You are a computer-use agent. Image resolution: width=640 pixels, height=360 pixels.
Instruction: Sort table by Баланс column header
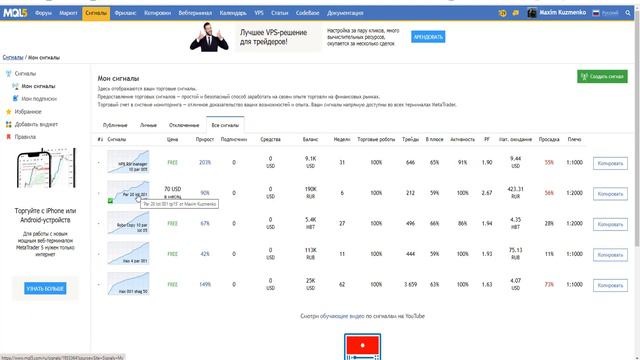tap(310, 140)
